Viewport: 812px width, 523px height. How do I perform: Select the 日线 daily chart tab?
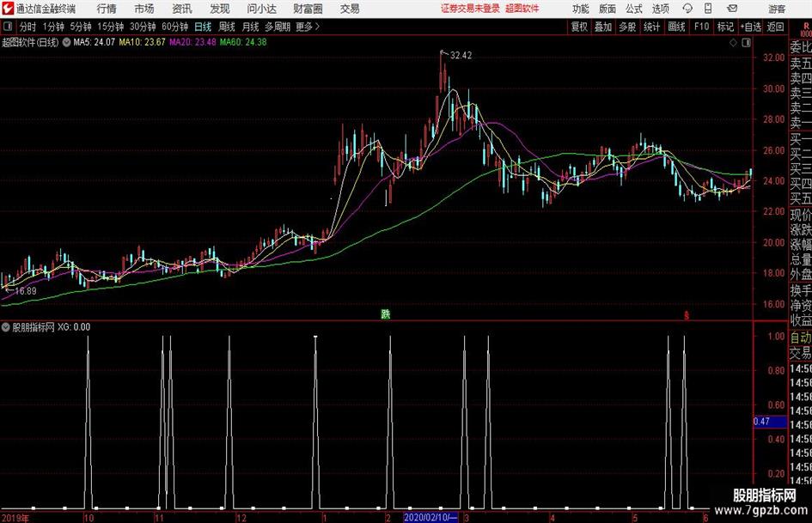tap(203, 27)
